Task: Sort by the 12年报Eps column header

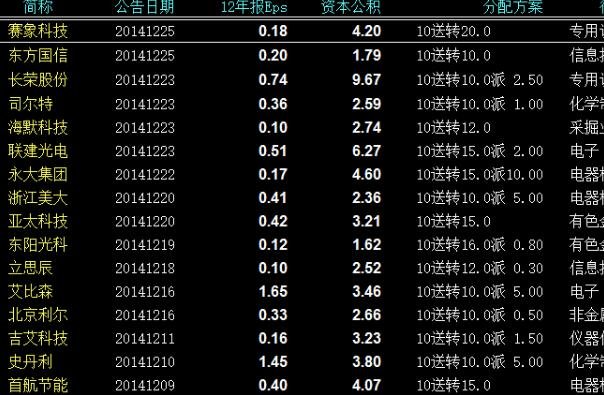Action: click(x=254, y=7)
